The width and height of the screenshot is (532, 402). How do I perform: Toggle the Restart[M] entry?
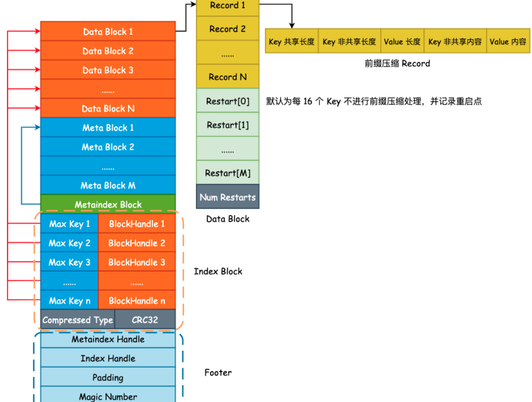227,172
